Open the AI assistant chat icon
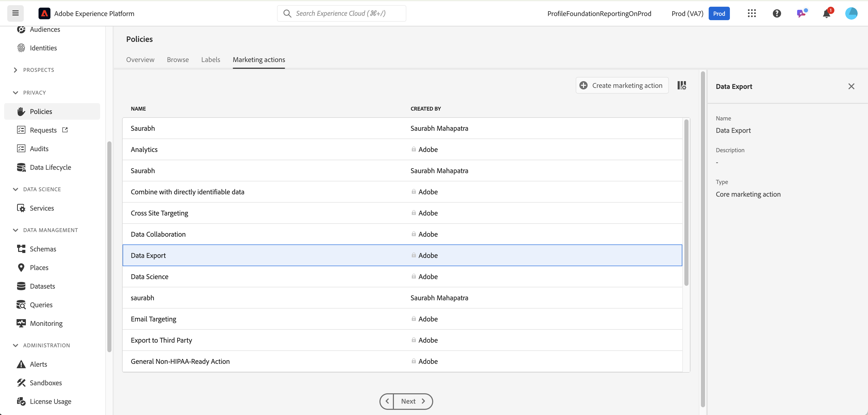This screenshot has width=868, height=415. [x=801, y=13]
